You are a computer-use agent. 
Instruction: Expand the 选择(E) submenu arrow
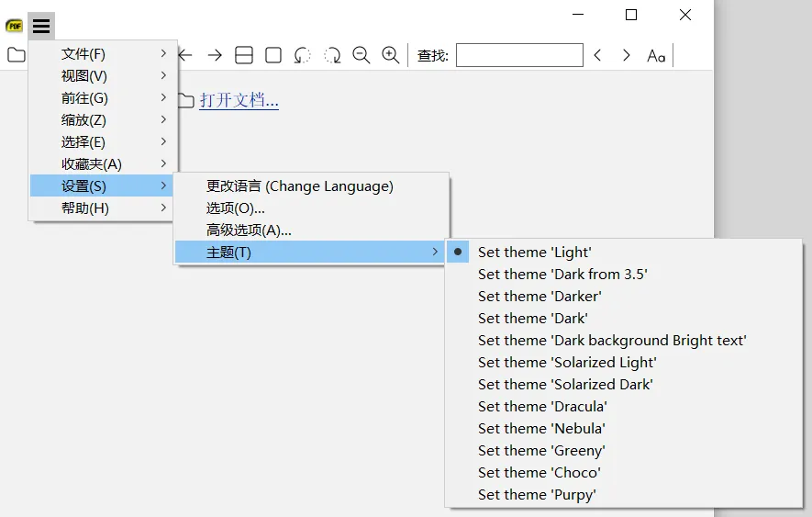click(163, 141)
